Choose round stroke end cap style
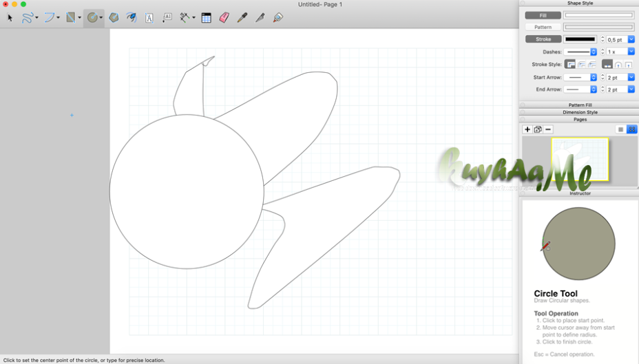 pos(618,64)
